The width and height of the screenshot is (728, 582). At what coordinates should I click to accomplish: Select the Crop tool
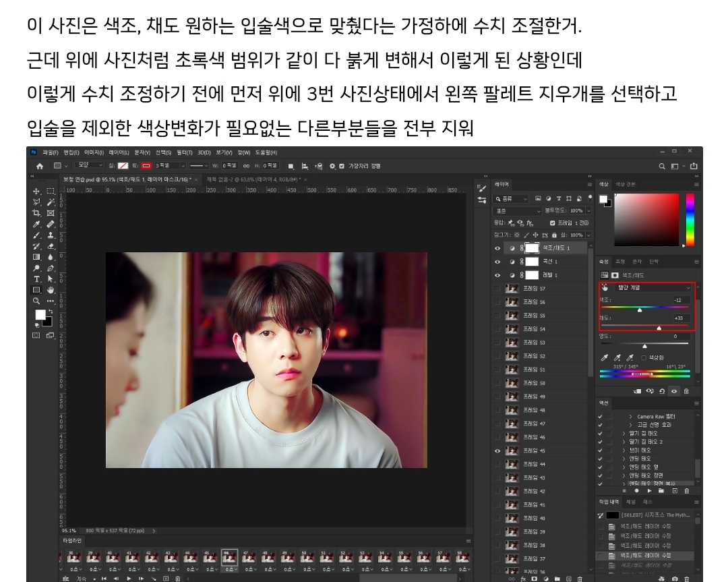point(36,213)
